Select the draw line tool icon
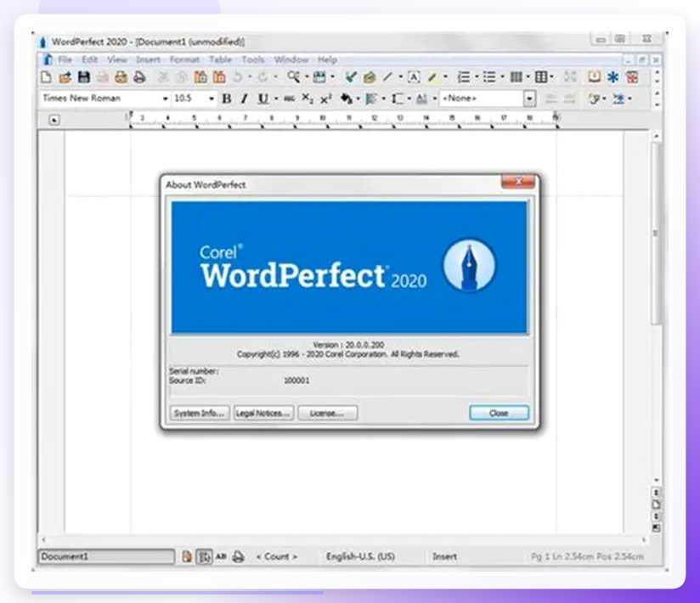This screenshot has height=603, width=700. tap(387, 77)
